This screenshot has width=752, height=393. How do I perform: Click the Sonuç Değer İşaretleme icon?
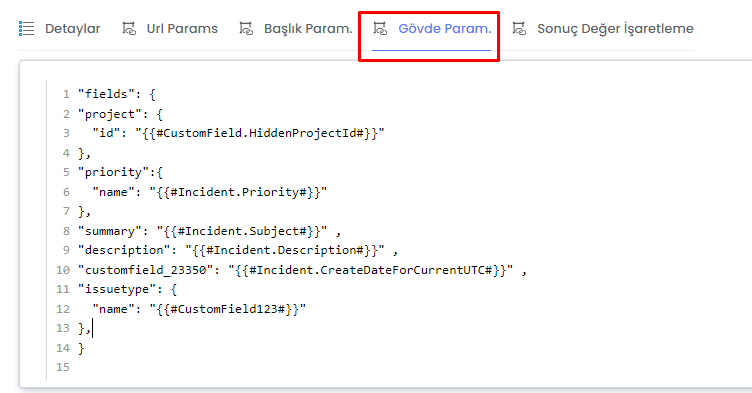point(519,29)
